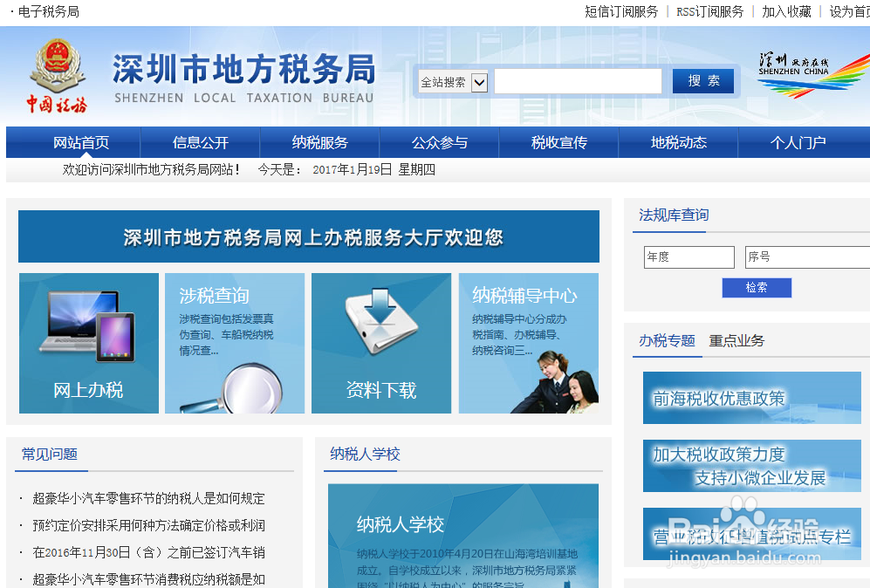This screenshot has height=588, width=870.
Task: Open 营业税改征增值税试点专栏 banner
Action: pos(752,534)
